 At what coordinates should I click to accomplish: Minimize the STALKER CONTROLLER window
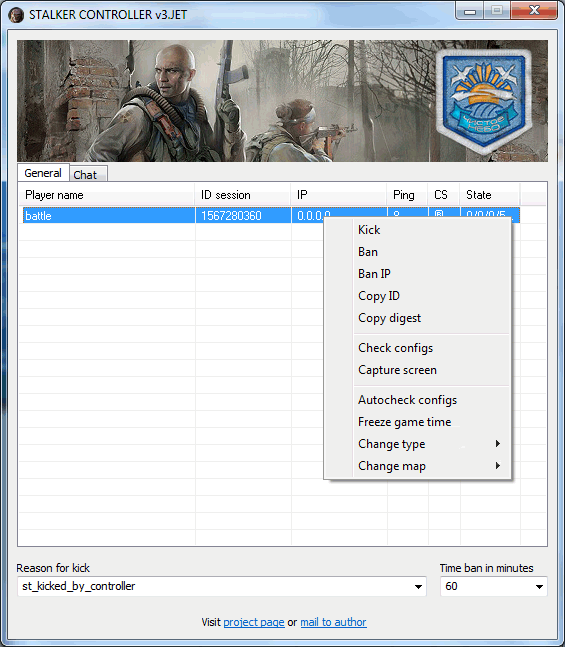click(x=469, y=11)
